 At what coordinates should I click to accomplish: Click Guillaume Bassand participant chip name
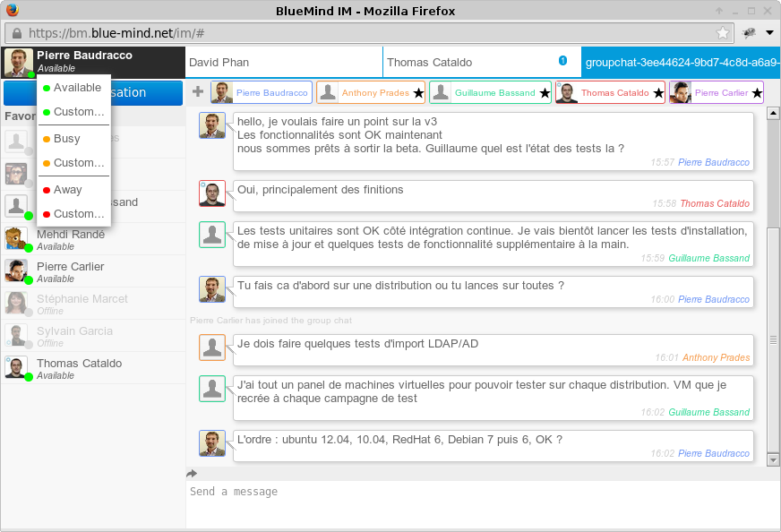click(x=494, y=92)
